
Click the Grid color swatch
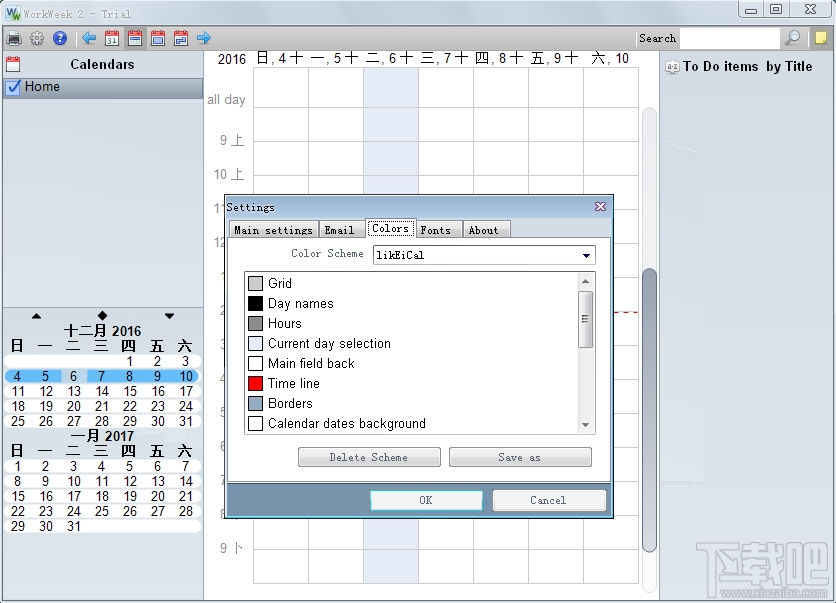tap(255, 283)
